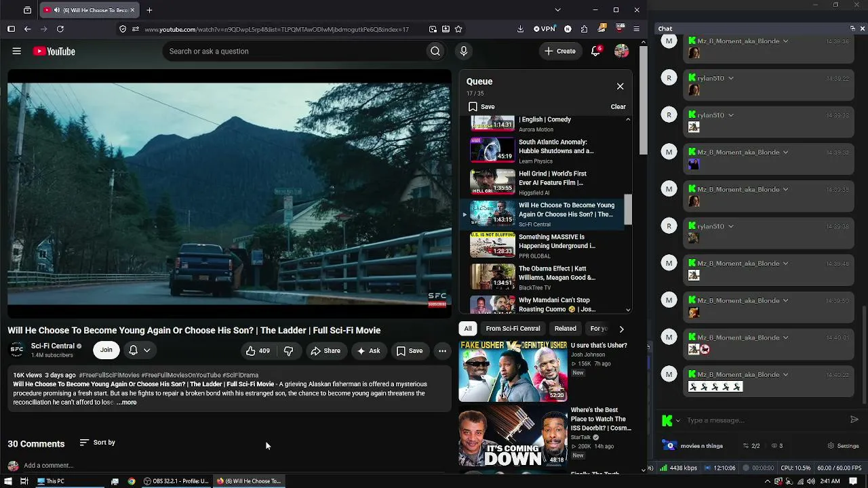Open the Windows Start menu
This screenshot has height=488, width=868.
tap(7, 481)
